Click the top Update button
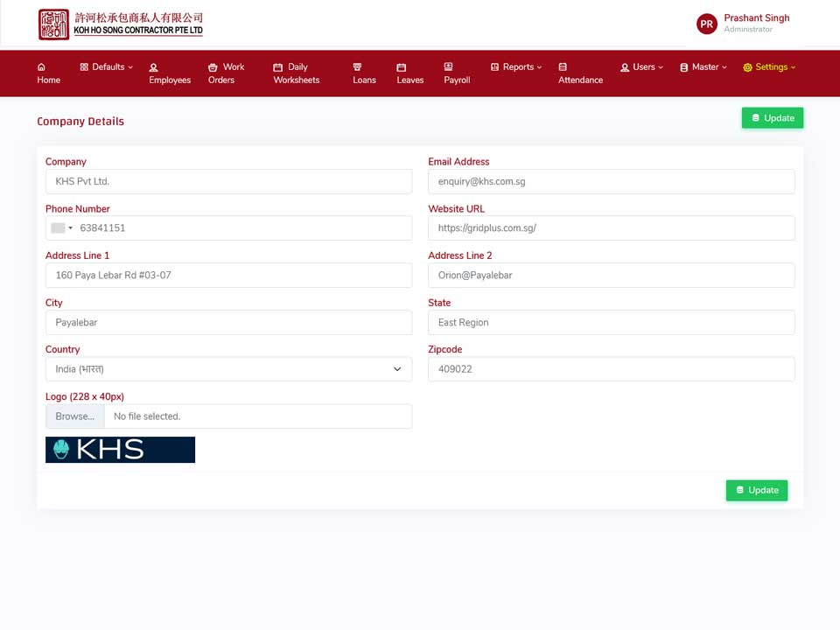 (772, 118)
